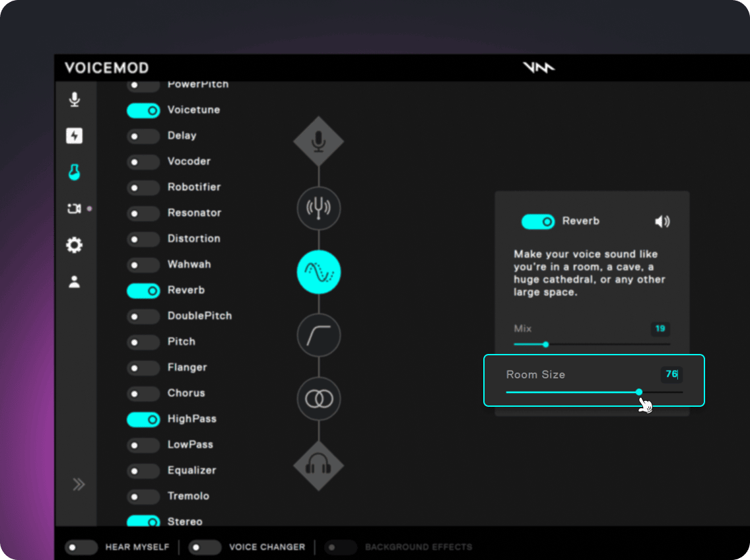Viewport: 750px width, 560px height.
Task: Select the Vocoder effect label
Action: pyautogui.click(x=189, y=161)
